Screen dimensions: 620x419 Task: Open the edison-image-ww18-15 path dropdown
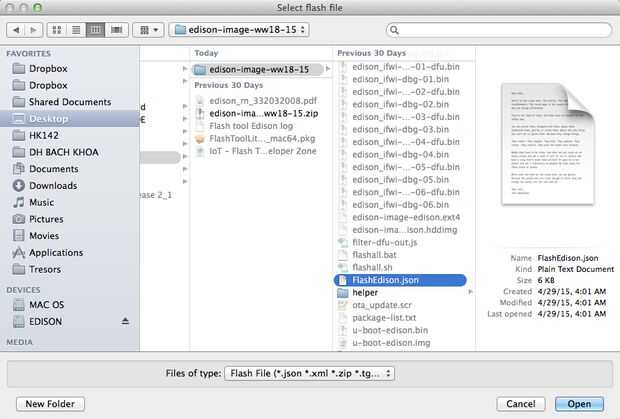[239, 30]
